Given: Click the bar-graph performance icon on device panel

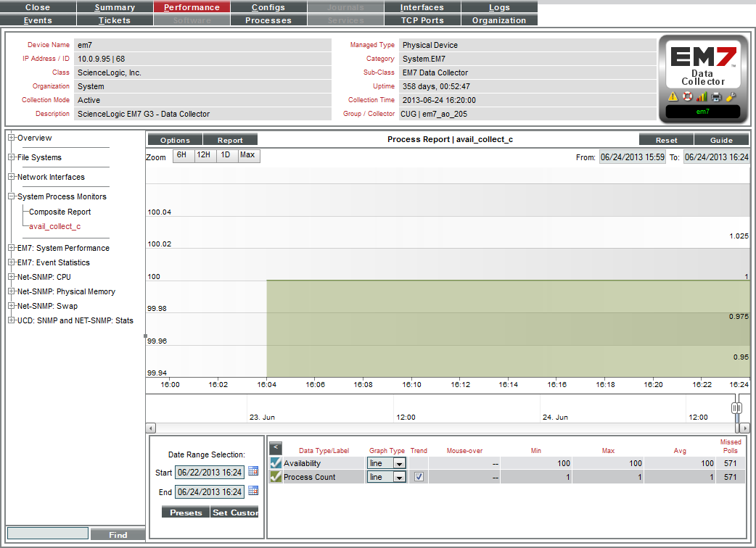Looking at the screenshot, I should pyautogui.click(x=702, y=96).
